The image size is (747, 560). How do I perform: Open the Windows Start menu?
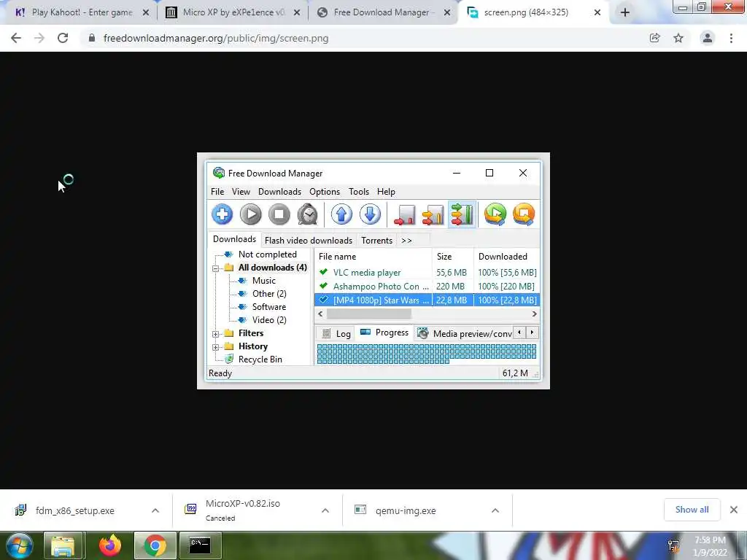pos(20,545)
